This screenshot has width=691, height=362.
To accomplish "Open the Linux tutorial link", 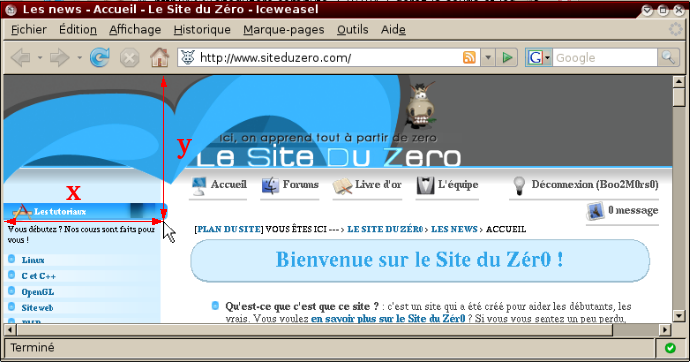I will [x=33, y=260].
